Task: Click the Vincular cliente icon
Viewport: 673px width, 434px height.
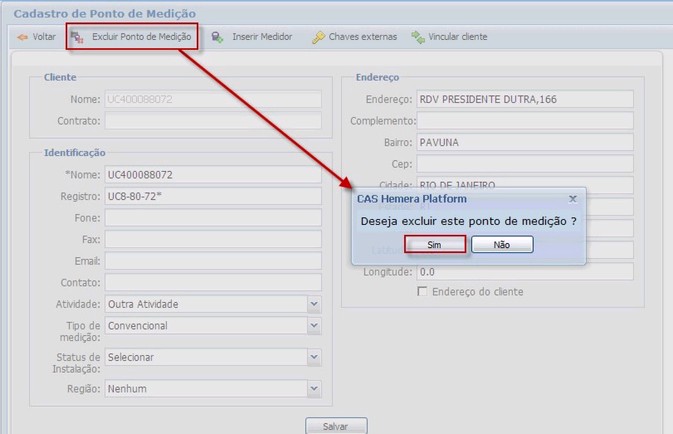Action: tap(418, 37)
